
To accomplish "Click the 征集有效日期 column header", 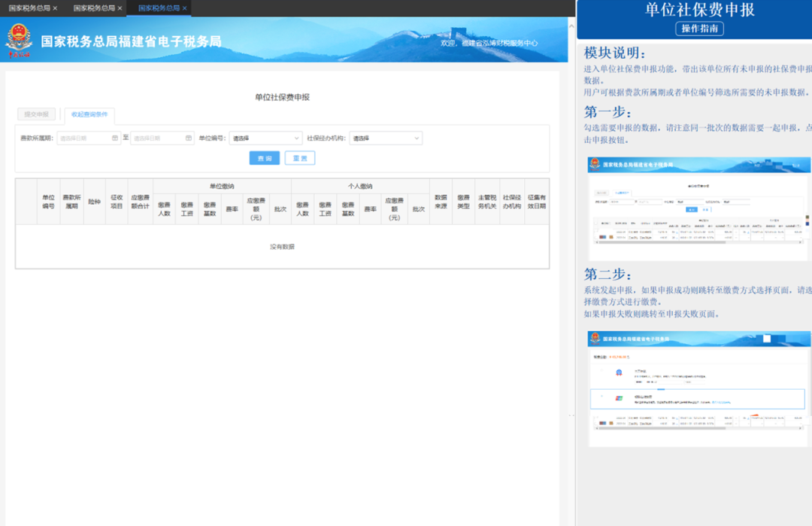I will point(537,202).
